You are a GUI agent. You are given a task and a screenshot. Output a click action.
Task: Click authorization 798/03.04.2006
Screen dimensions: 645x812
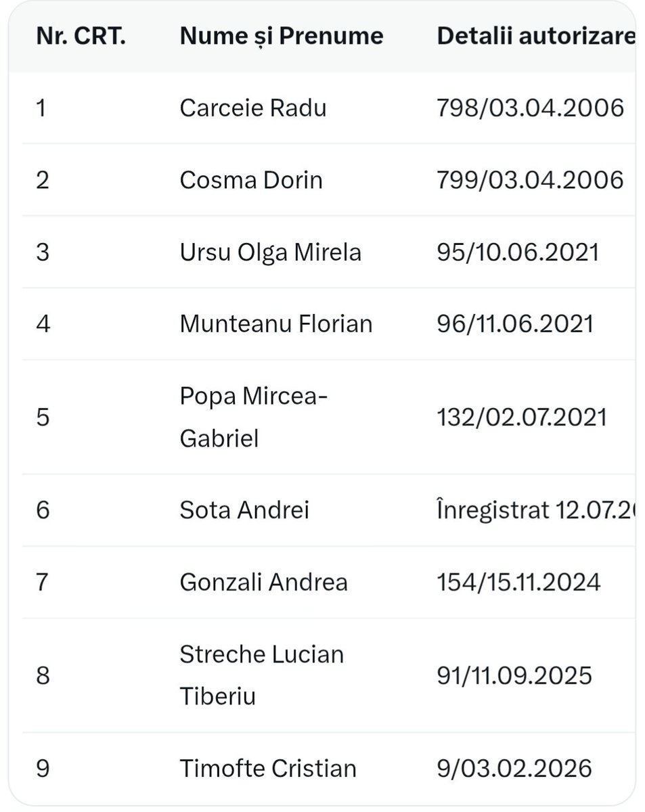pos(531,108)
